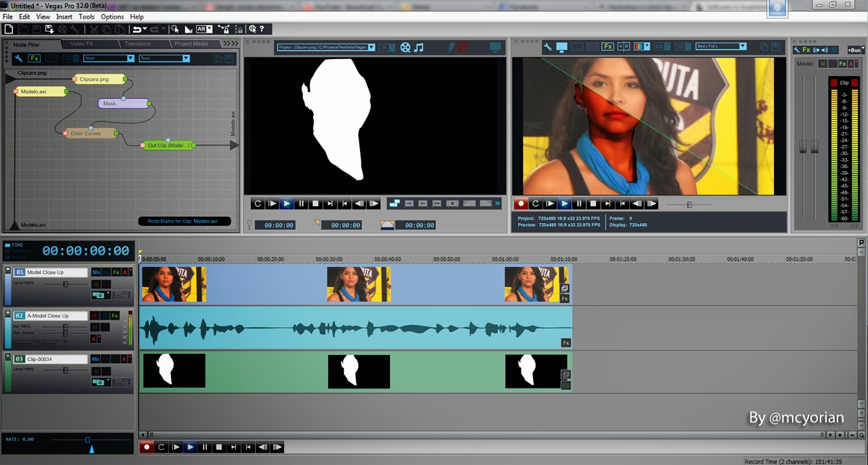868x465 pixels.
Task: Click the Fx icon in Node Flow panel
Action: 34,58
